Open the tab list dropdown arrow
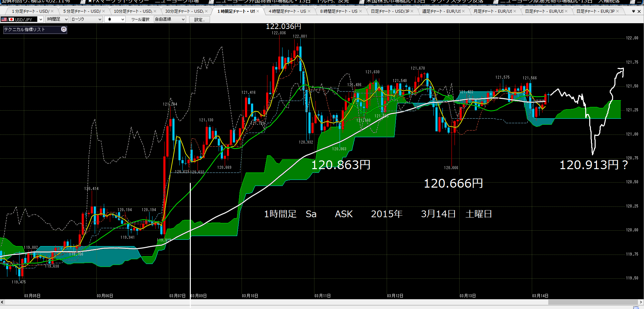The image size is (644, 309). coord(634,11)
